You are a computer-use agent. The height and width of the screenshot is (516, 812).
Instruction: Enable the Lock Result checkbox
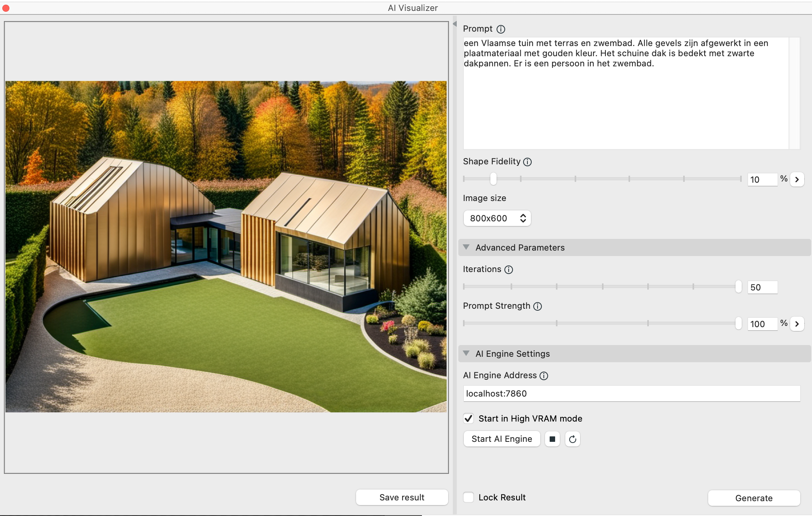pos(468,497)
